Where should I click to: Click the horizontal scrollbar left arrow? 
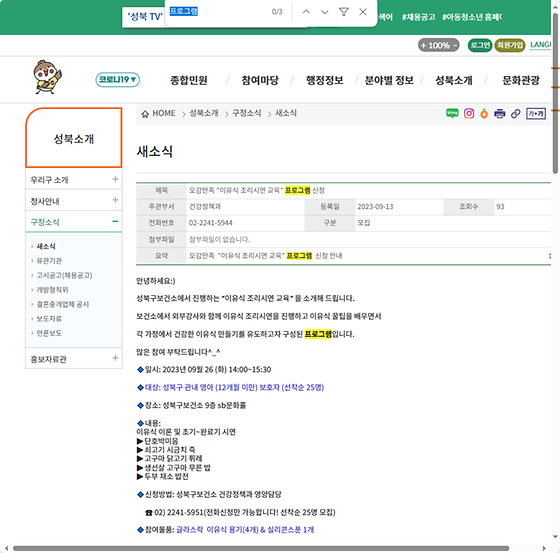[x=6, y=548]
